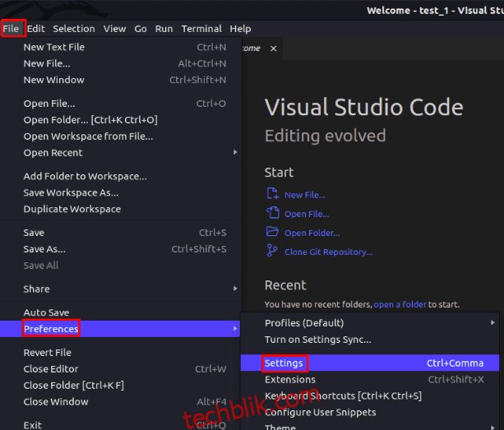The width and height of the screenshot is (504, 430).
Task: Select Open Workspace from File...
Action: [x=120, y=136]
